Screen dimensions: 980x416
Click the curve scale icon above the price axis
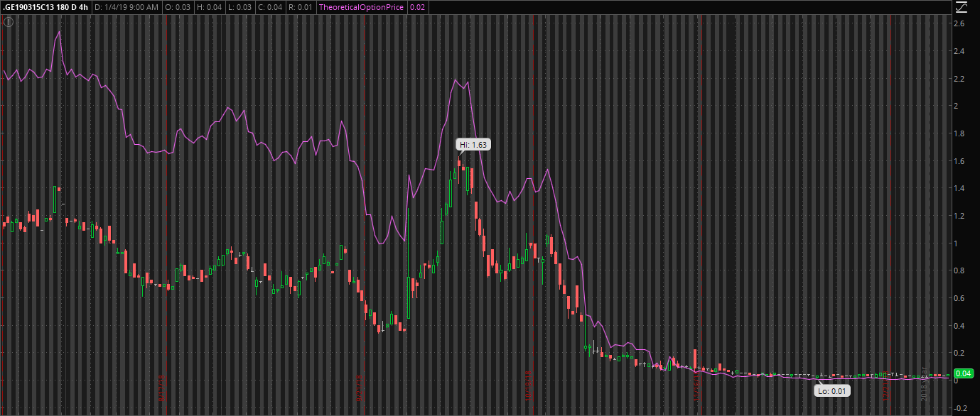pyautogui.click(x=962, y=7)
